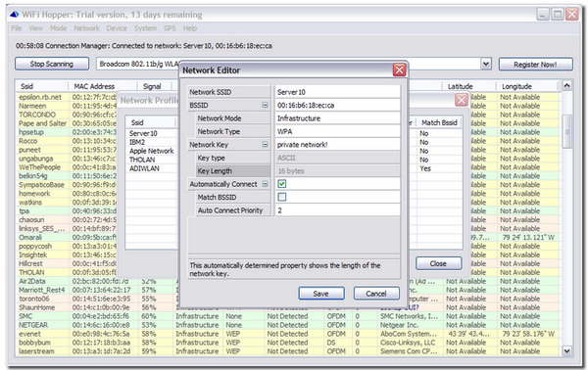Open the View menu
The height and width of the screenshot is (370, 588).
(x=35, y=28)
